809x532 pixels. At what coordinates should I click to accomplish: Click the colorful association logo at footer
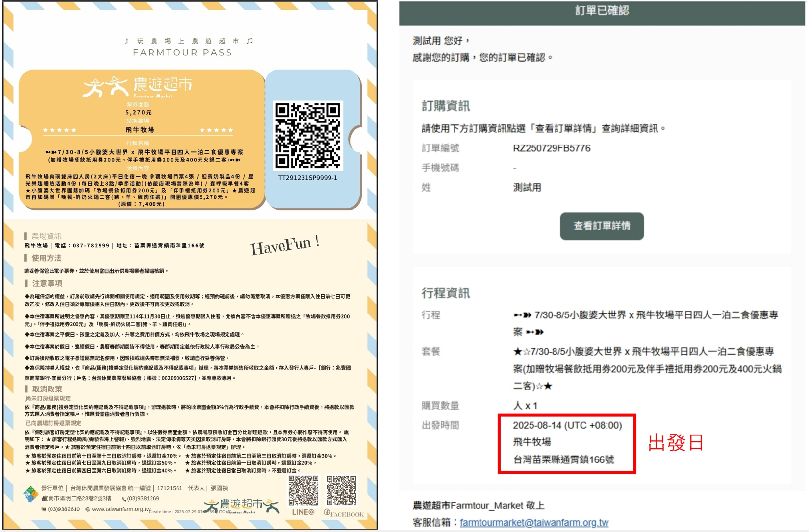point(30,494)
